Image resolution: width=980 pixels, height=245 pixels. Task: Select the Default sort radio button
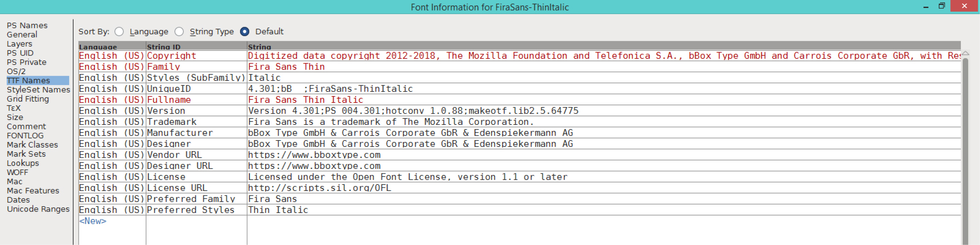coord(245,31)
